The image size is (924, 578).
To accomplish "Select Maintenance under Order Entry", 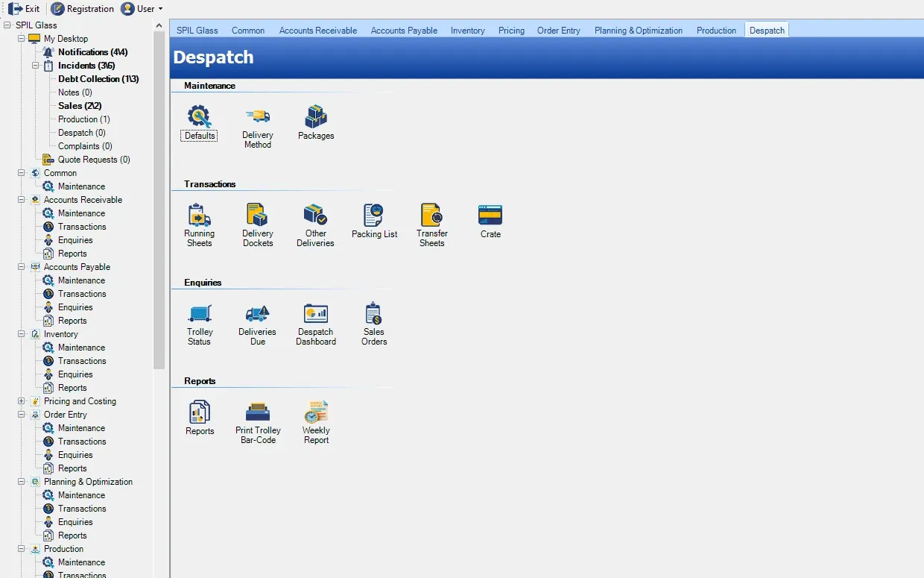I will tap(81, 428).
